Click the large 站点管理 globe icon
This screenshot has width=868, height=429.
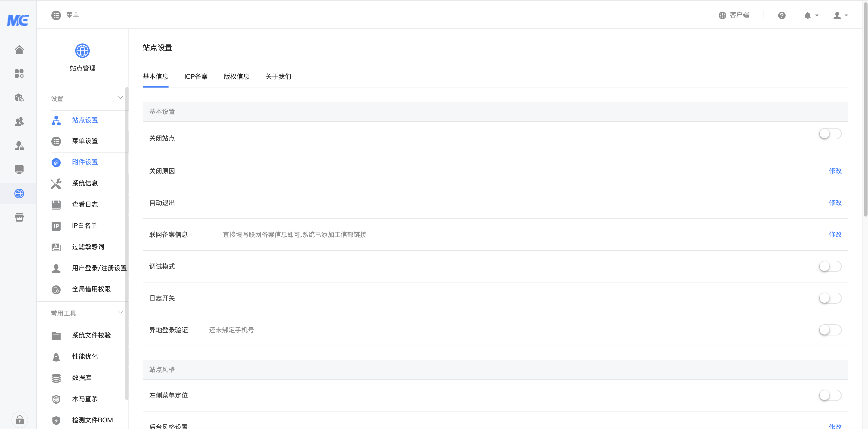pos(82,51)
